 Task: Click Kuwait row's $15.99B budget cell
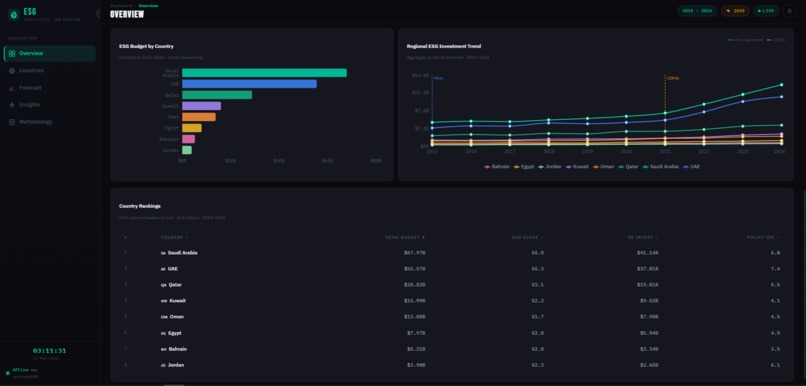[x=414, y=301]
